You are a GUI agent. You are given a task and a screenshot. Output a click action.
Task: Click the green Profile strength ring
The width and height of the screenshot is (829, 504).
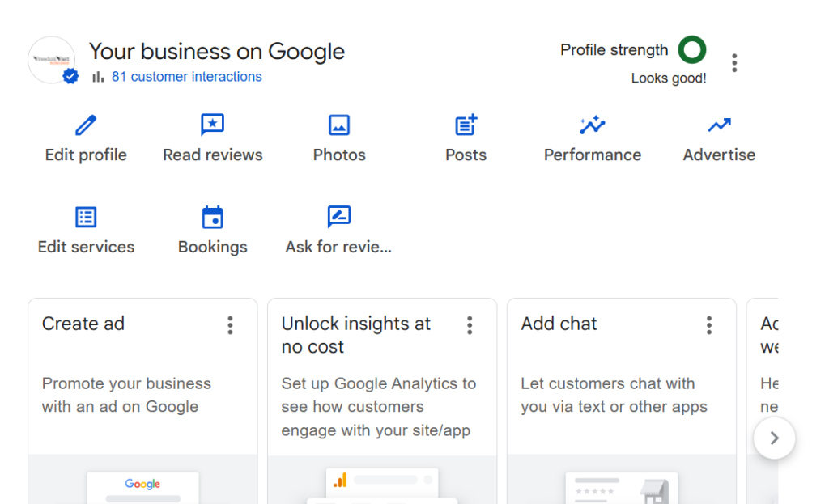click(x=692, y=49)
